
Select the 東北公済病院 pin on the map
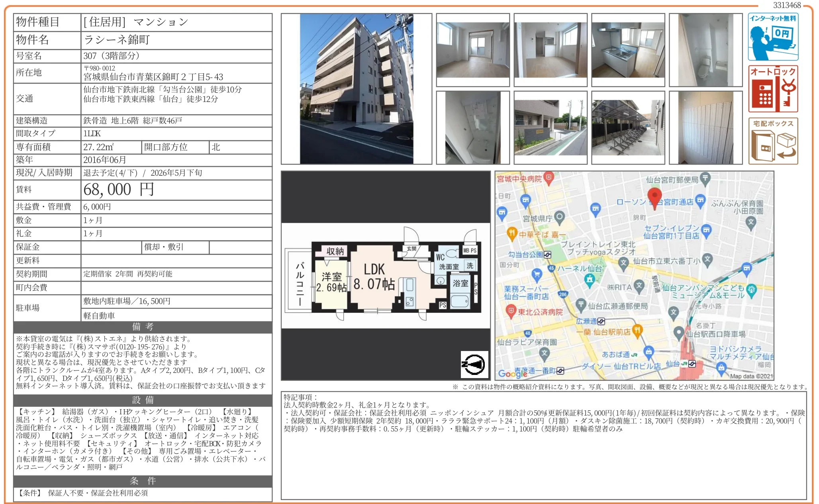tap(511, 312)
